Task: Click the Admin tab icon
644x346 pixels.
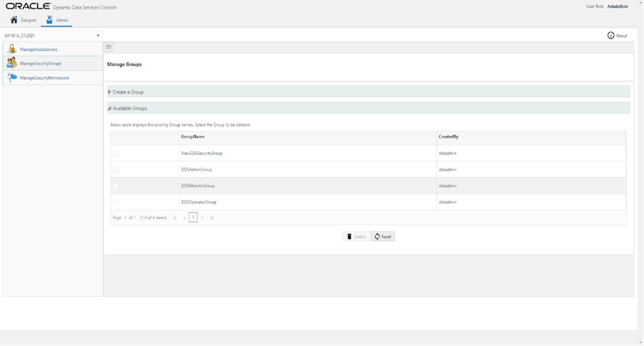Action: click(49, 20)
